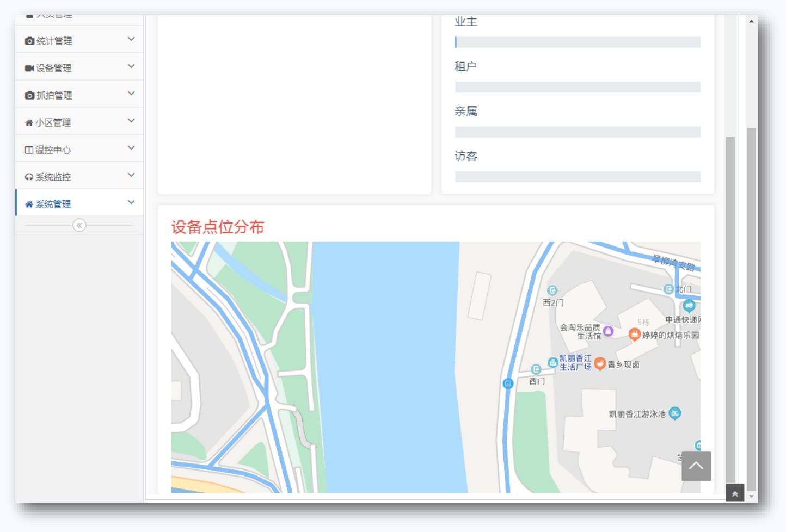This screenshot has height=532, width=786.
Task: Click the dark double-chevron scroll-top button
Action: pos(735,493)
